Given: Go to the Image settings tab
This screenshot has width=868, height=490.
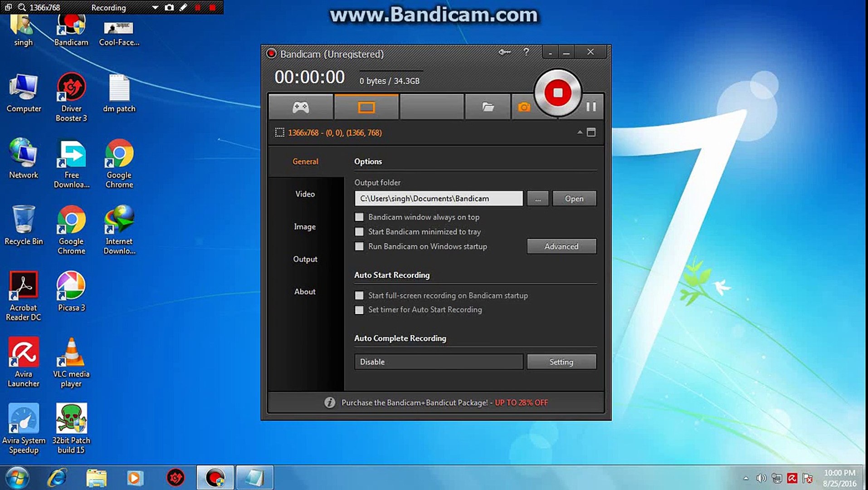Looking at the screenshot, I should 305,226.
